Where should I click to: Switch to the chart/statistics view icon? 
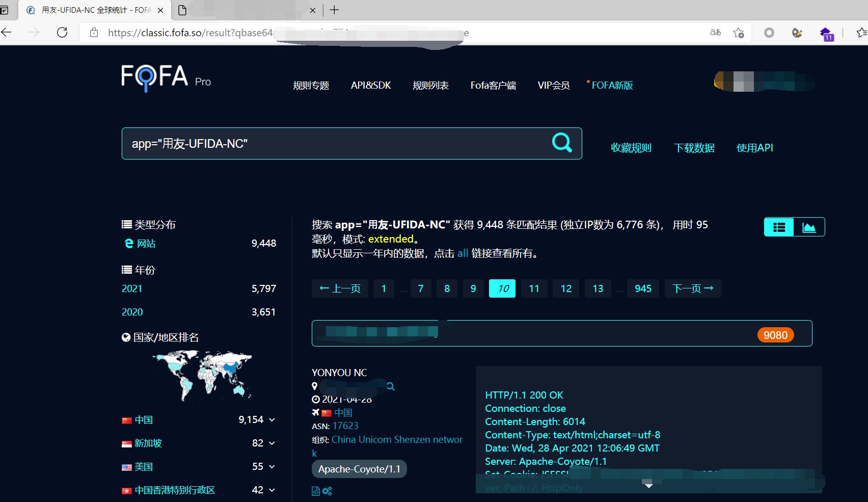pos(809,227)
